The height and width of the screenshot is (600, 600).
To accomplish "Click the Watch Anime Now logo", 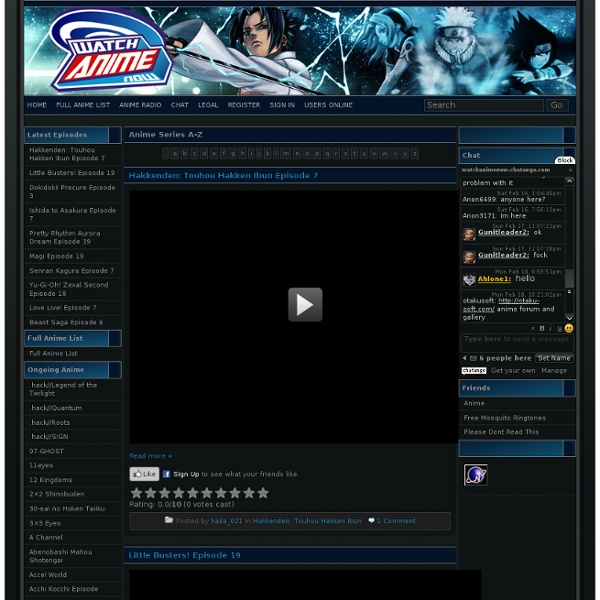I will pos(111,51).
